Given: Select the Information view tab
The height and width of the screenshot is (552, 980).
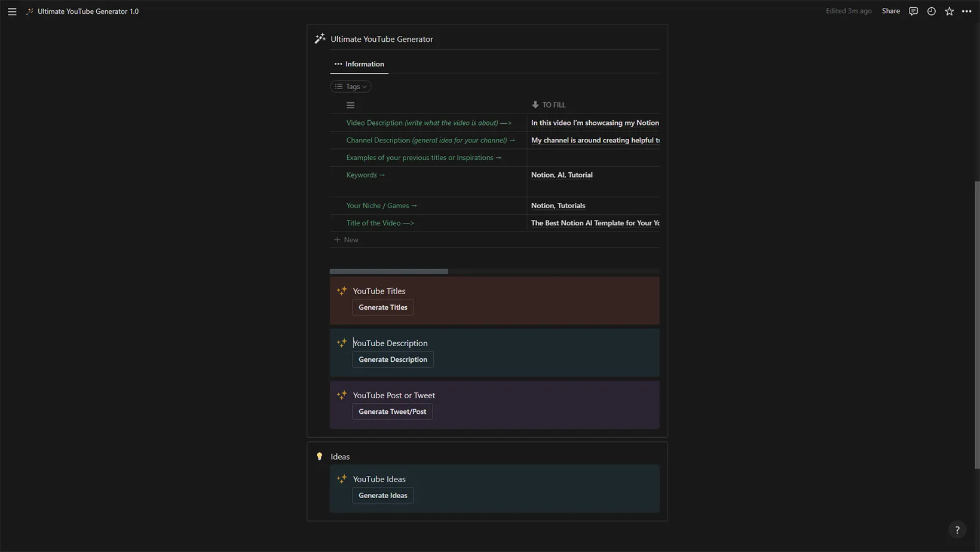Looking at the screenshot, I should coord(359,64).
